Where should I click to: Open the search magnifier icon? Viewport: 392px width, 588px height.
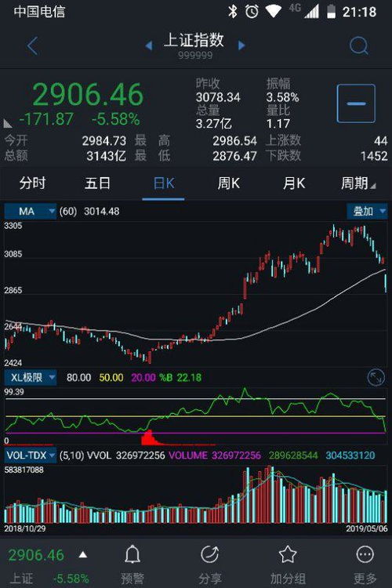click(x=358, y=45)
